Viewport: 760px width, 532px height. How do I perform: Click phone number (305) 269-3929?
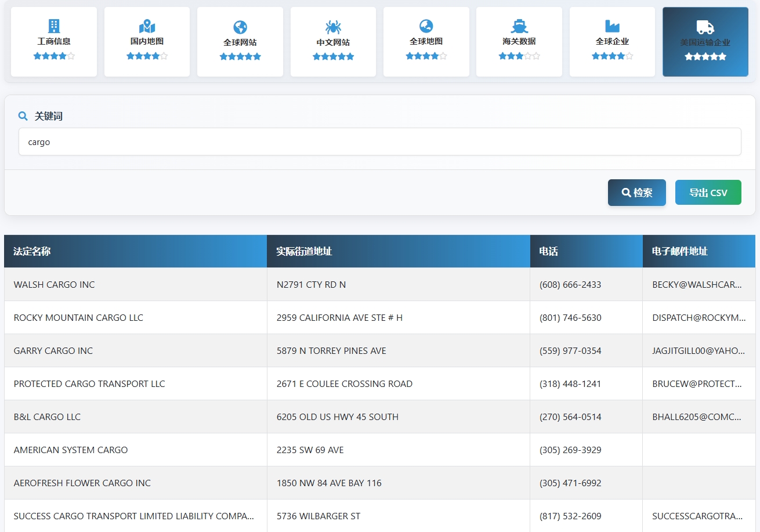pos(570,450)
